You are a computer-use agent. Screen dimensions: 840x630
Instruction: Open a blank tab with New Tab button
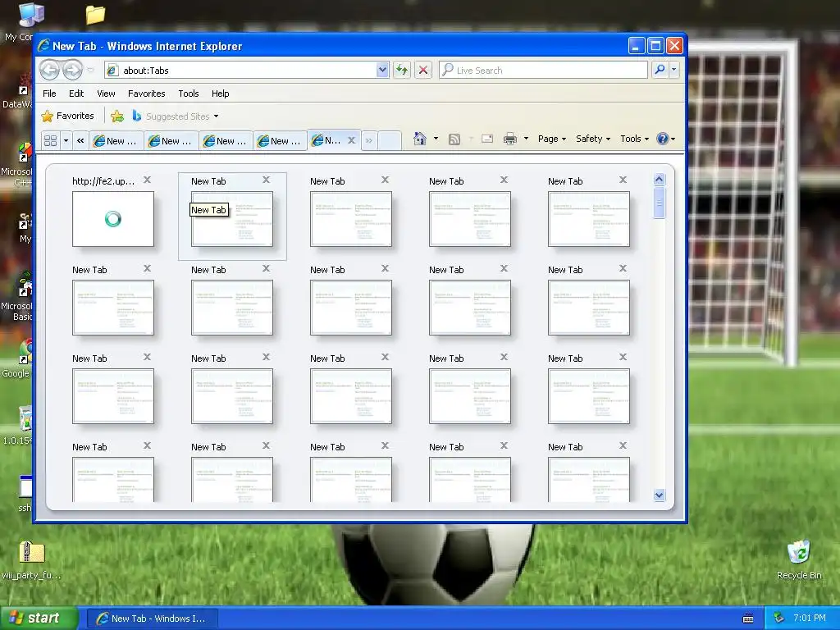[390, 140]
